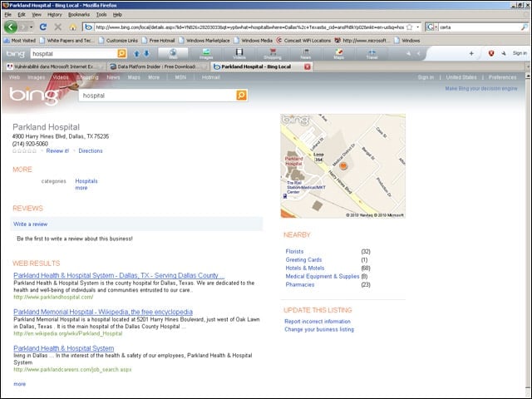Open Parkland Memorial Hospital Wikipedia result
532x399 pixels.
pyautogui.click(x=103, y=312)
